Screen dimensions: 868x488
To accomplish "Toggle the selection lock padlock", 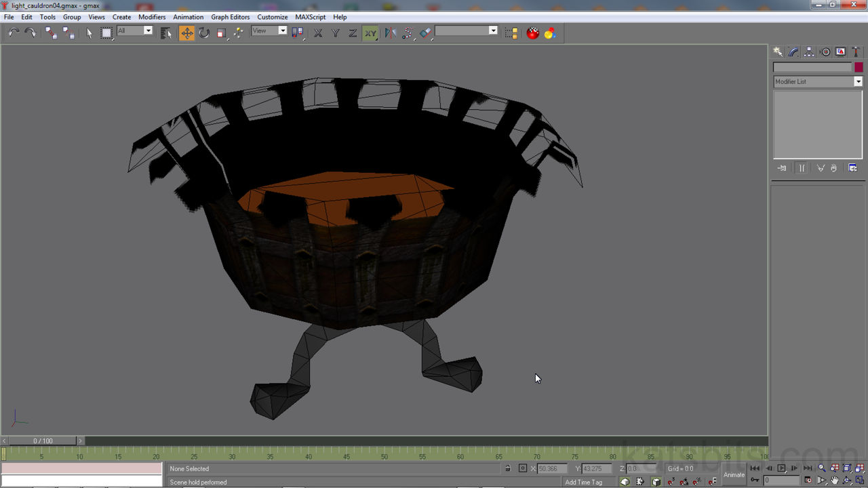I will pos(508,468).
